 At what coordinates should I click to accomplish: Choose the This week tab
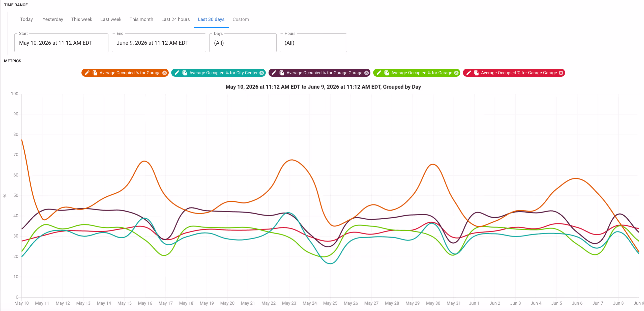click(x=82, y=19)
